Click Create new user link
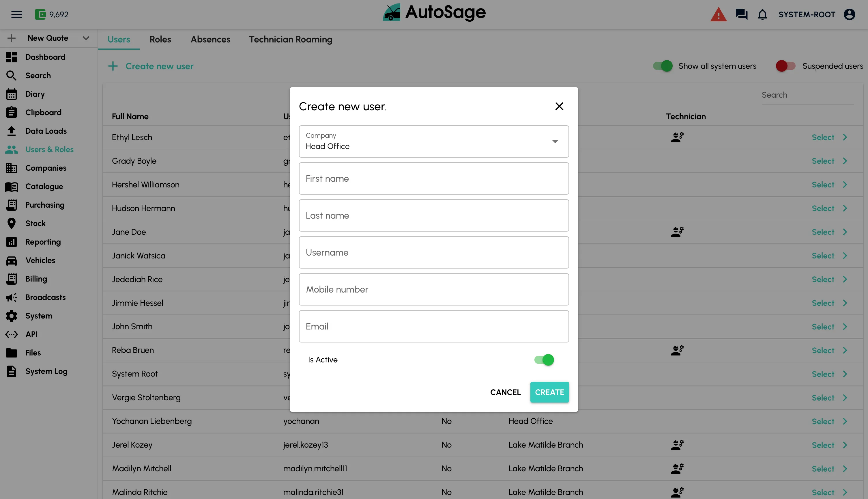This screenshot has width=868, height=499. point(151,66)
